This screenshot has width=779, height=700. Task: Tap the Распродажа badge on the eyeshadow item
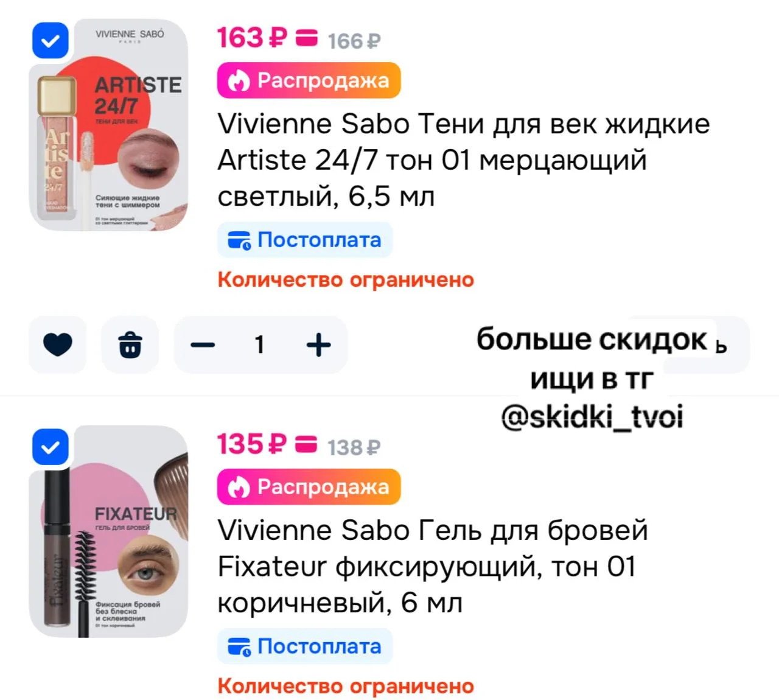pos(309,80)
